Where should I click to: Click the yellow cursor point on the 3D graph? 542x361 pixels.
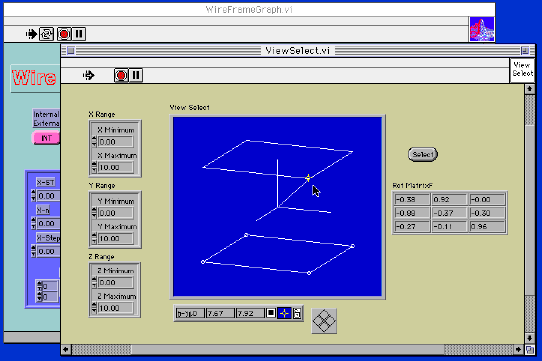308,178
